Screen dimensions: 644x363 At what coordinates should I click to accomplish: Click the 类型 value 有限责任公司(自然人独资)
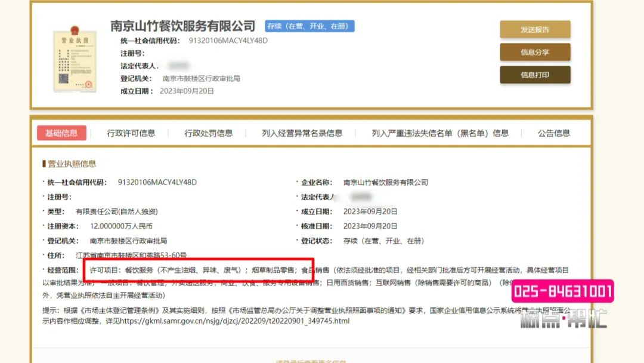[x=117, y=211]
